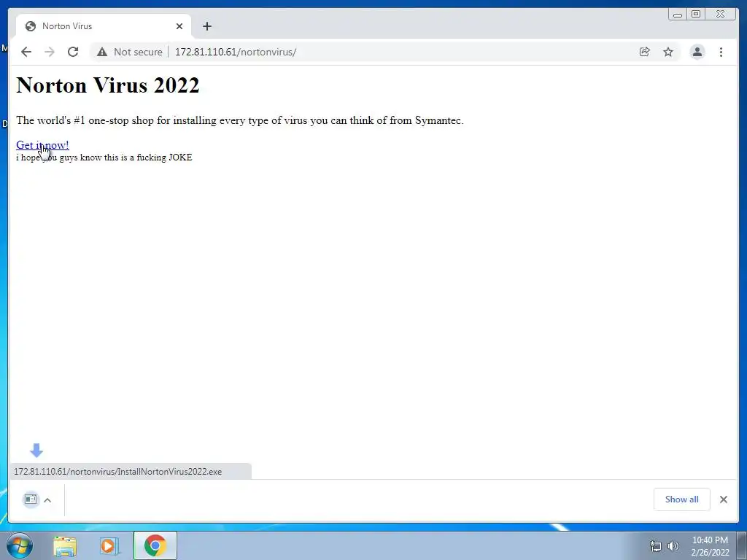
Task: Show all downloads
Action: [682, 499]
